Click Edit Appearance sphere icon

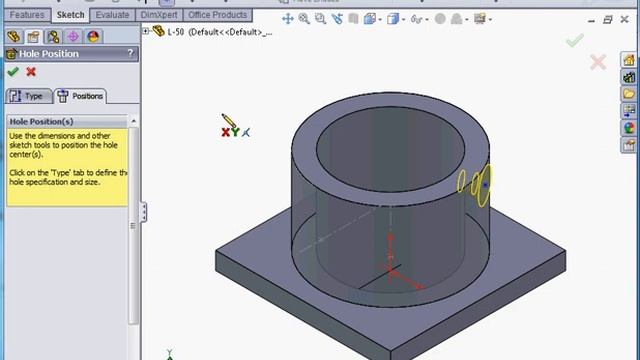pyautogui.click(x=440, y=19)
